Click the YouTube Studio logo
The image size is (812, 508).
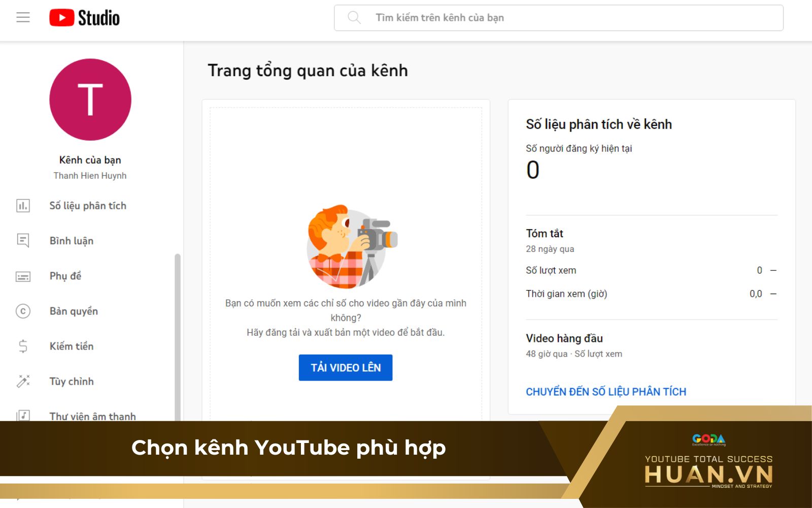click(x=84, y=18)
